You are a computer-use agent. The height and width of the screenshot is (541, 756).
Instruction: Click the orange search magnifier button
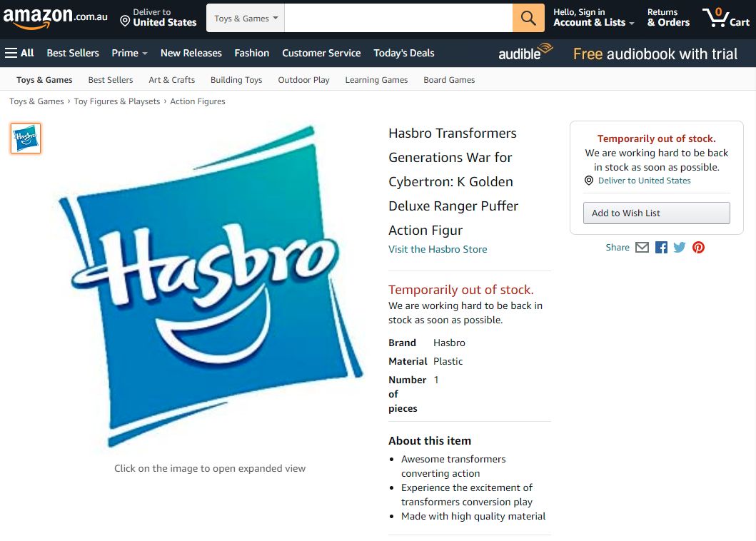(528, 19)
